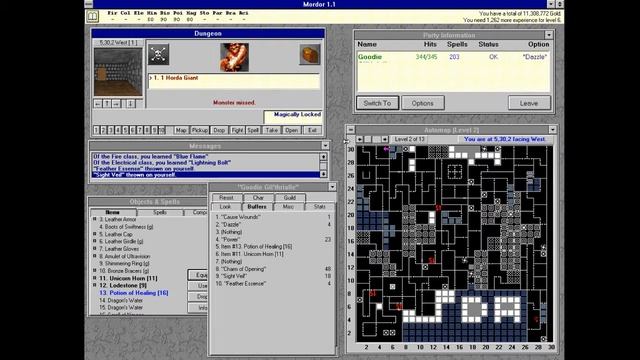Viewport: 640px width, 360px height.
Task: Select item 12 Lodestone in inventory
Action: (123, 285)
